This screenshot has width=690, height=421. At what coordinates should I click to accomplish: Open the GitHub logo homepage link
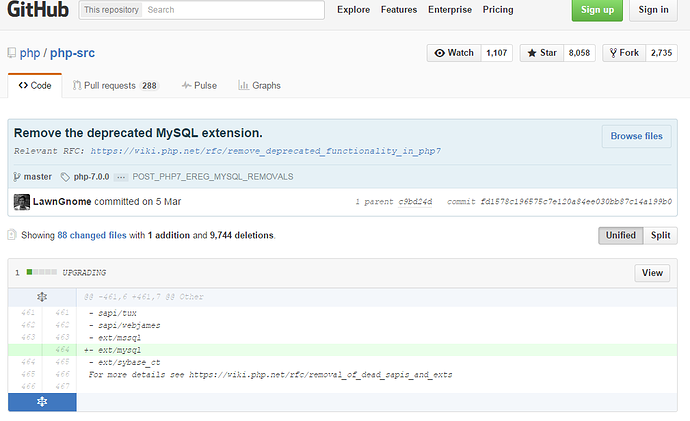click(x=38, y=10)
